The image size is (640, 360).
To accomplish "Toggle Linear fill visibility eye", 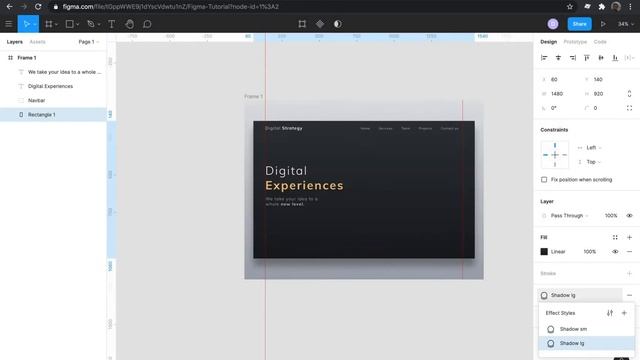I will [x=615, y=252].
